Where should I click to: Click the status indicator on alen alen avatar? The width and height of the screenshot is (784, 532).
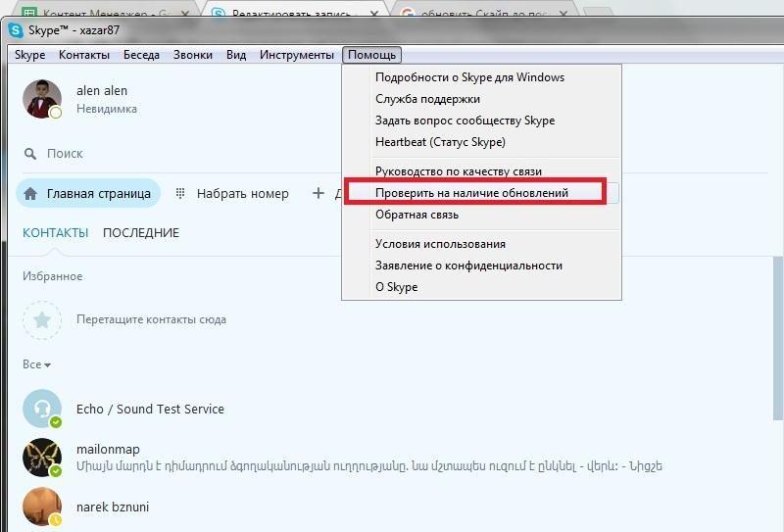click(56, 113)
